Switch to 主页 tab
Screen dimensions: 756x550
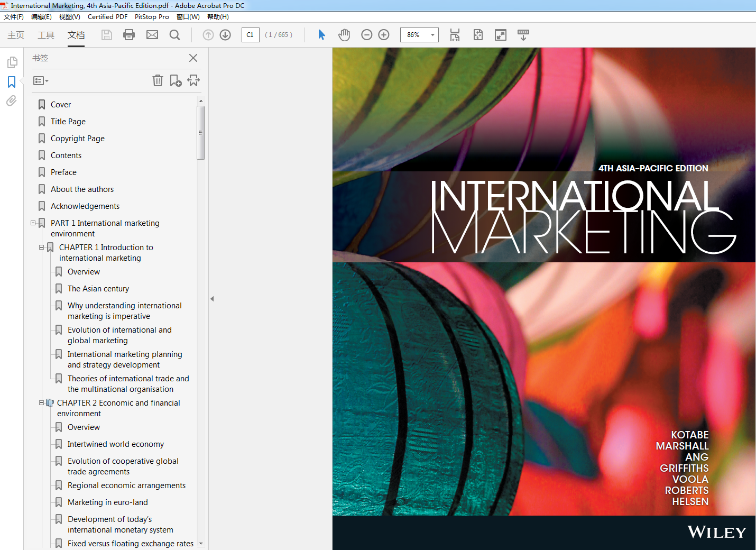click(x=16, y=35)
